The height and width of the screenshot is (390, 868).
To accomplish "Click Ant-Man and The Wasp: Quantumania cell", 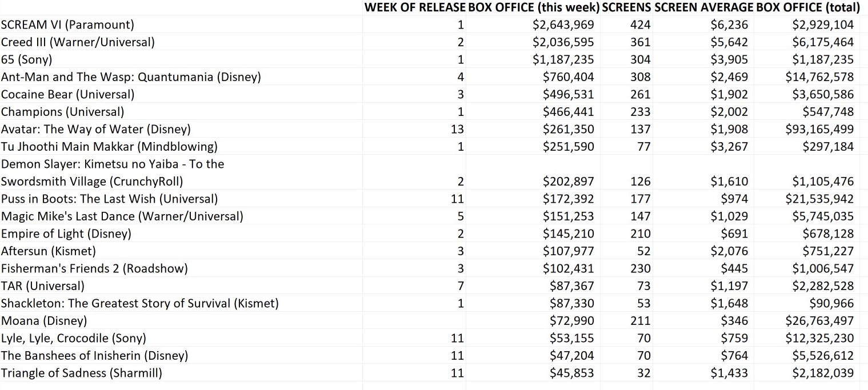I will 131,77.
